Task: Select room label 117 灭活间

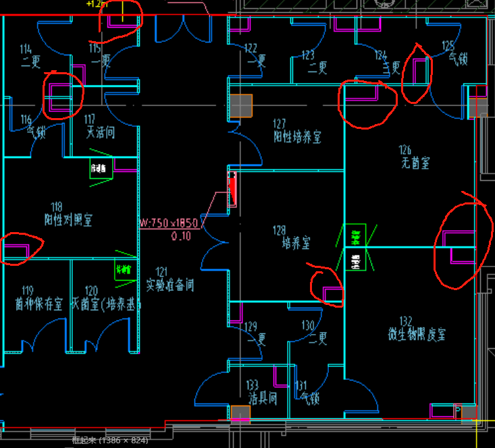Action: coord(101,126)
